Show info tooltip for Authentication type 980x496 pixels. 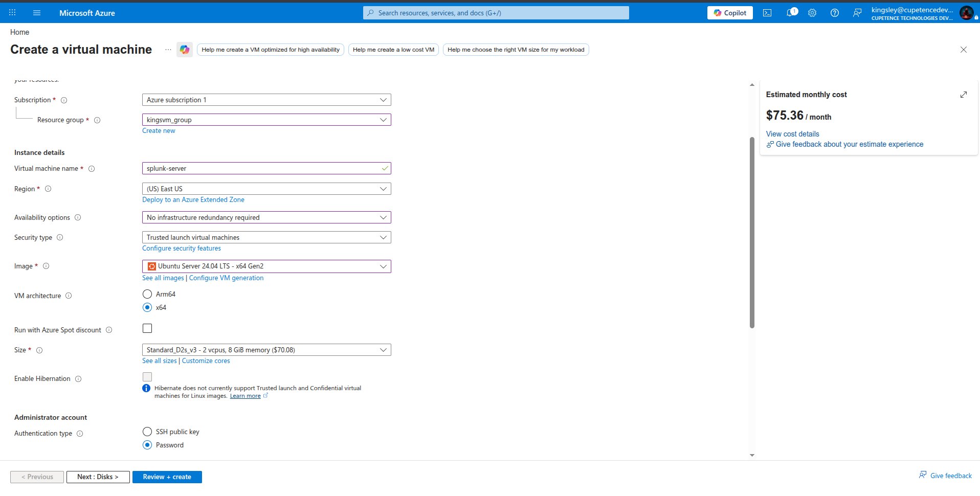point(80,434)
